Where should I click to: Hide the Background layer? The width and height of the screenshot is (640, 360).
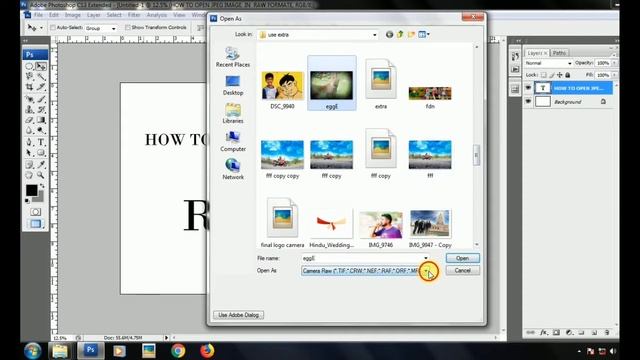pos(528,101)
